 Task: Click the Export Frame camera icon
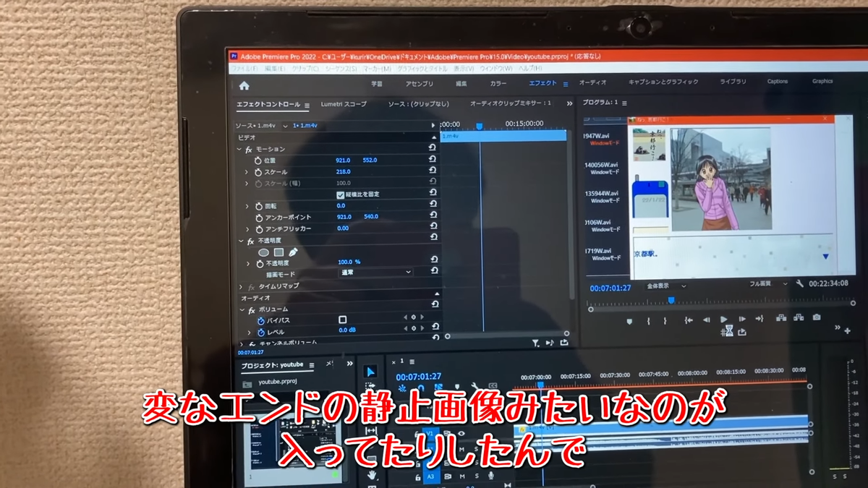(x=816, y=317)
